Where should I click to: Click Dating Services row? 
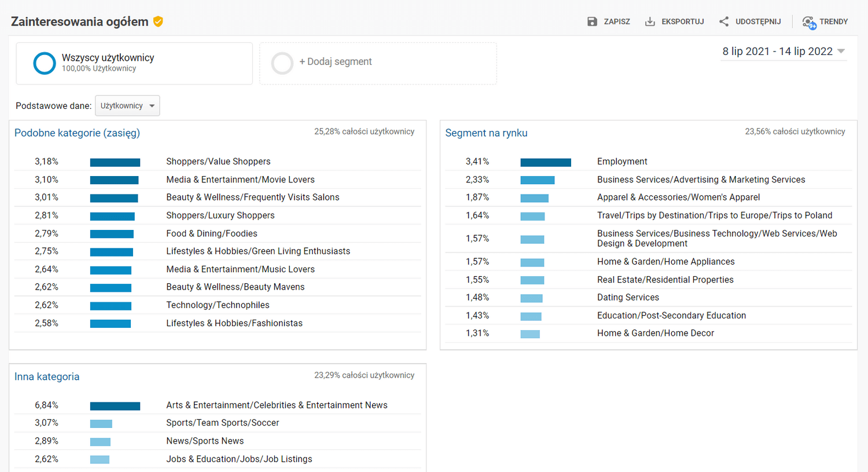click(648, 298)
